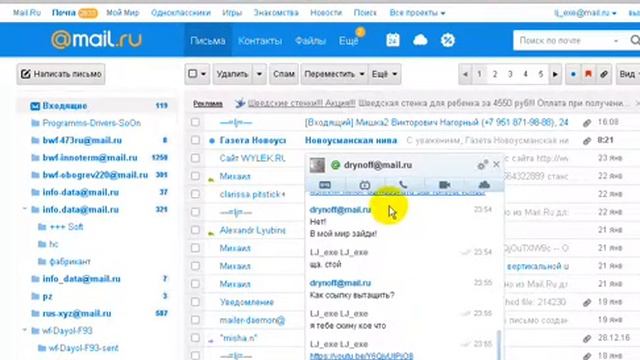This screenshot has height=360, width=640.
Task: Start a video call in chat toolbar
Action: 444,185
